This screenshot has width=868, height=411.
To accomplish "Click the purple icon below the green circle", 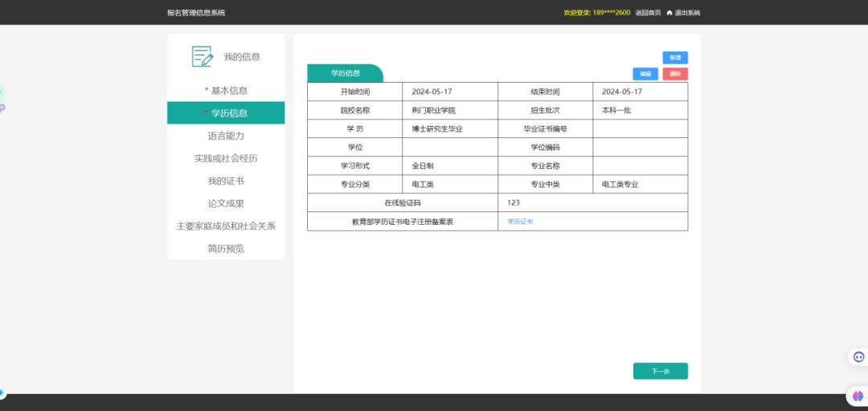I will click(x=2, y=108).
